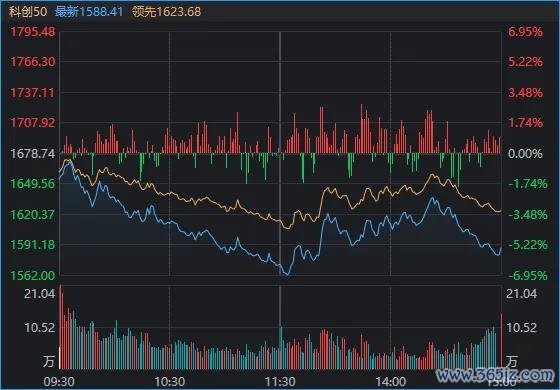Click the right 21.04 volume label
This screenshot has height=390, width=560.
(x=521, y=294)
